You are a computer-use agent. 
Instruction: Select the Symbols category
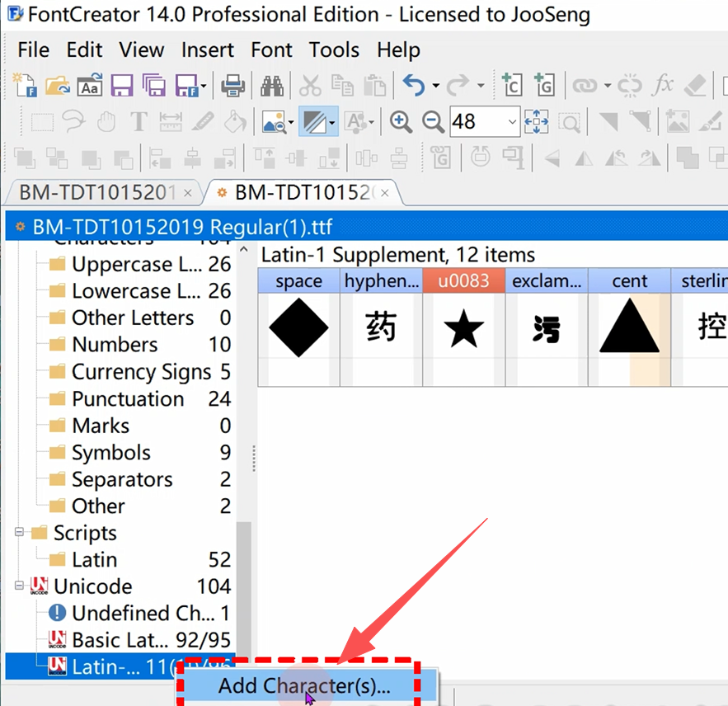140,453
